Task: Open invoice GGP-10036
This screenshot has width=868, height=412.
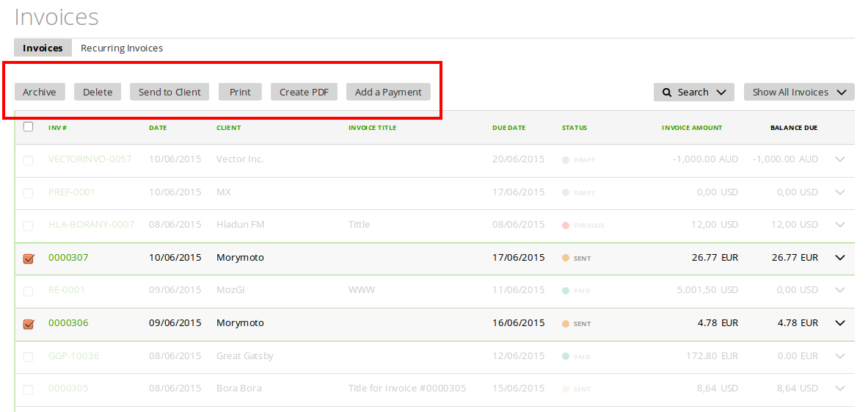Action: coord(73,355)
